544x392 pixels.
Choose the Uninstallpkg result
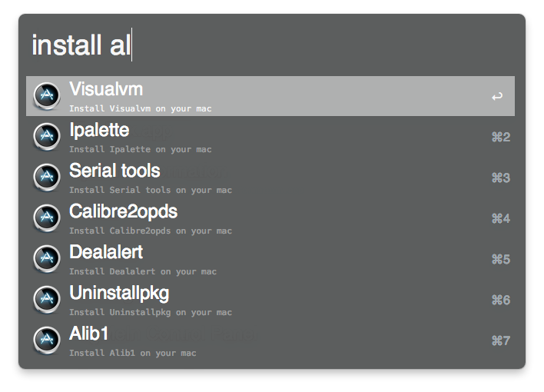click(x=119, y=293)
